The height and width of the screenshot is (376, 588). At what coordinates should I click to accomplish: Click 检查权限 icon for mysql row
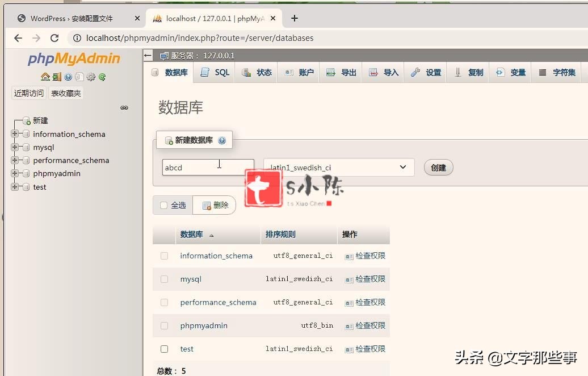349,280
